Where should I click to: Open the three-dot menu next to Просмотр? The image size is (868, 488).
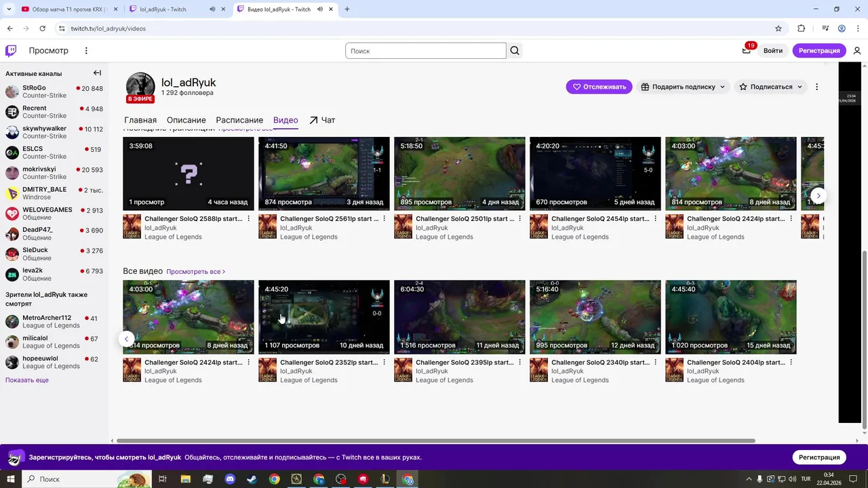[86, 51]
